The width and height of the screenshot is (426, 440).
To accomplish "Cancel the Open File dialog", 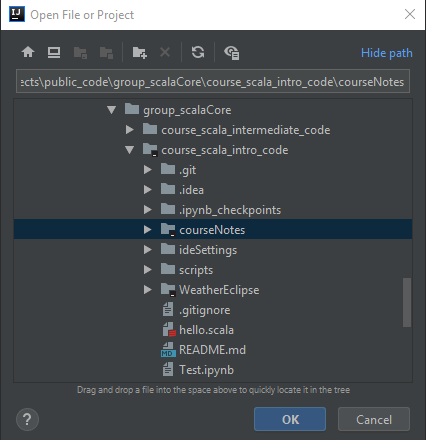I will (374, 419).
